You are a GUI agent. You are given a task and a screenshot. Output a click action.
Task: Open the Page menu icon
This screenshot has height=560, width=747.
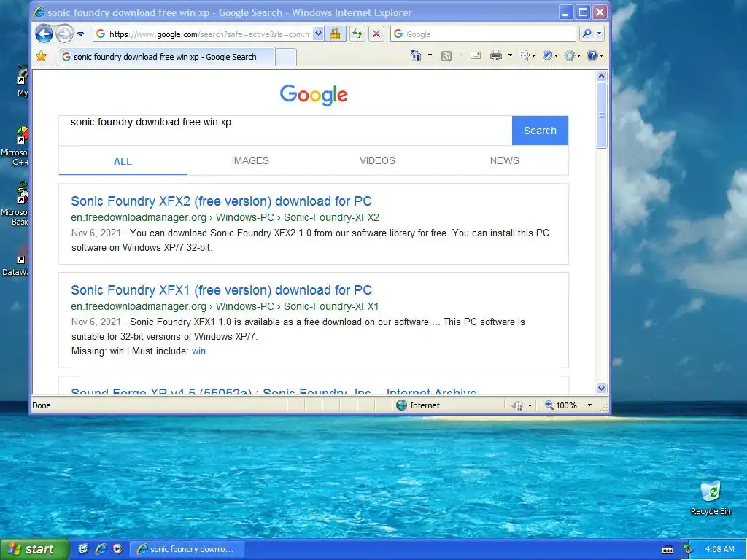point(527,56)
